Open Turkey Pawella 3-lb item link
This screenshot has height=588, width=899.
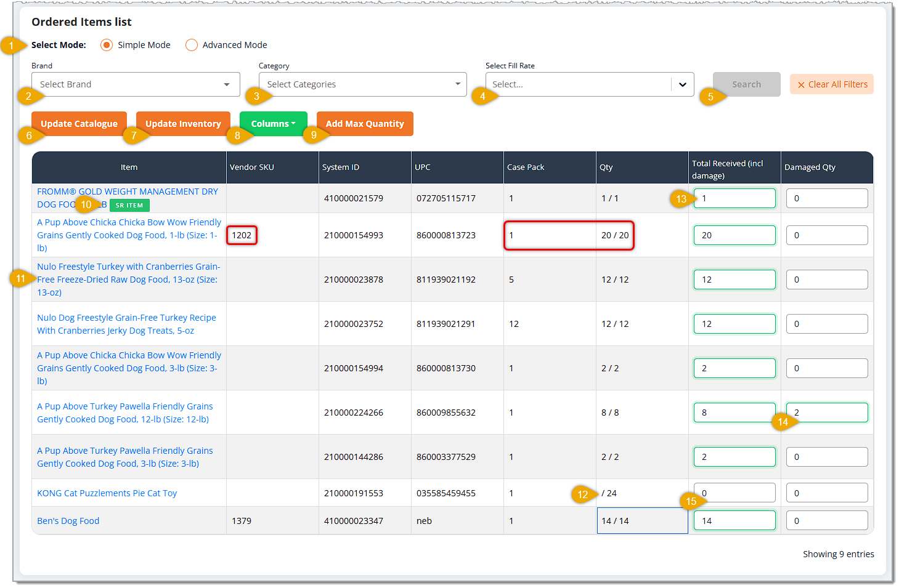tap(125, 457)
